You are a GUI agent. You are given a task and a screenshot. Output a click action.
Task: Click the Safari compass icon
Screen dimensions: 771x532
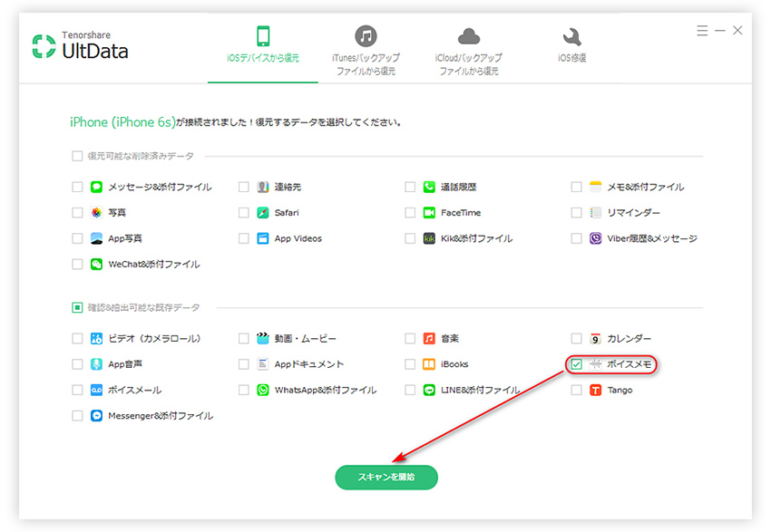262,213
